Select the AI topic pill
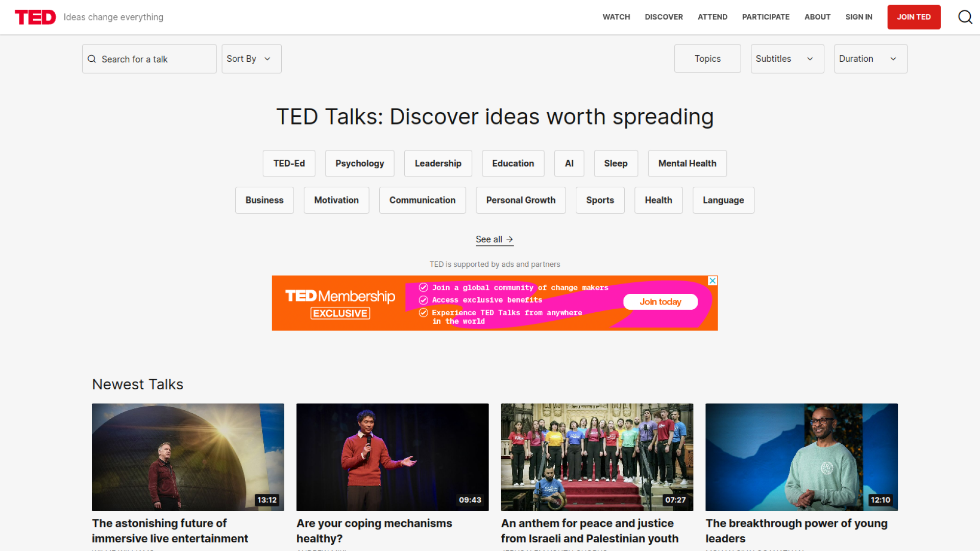This screenshot has height=551, width=980. [x=569, y=163]
